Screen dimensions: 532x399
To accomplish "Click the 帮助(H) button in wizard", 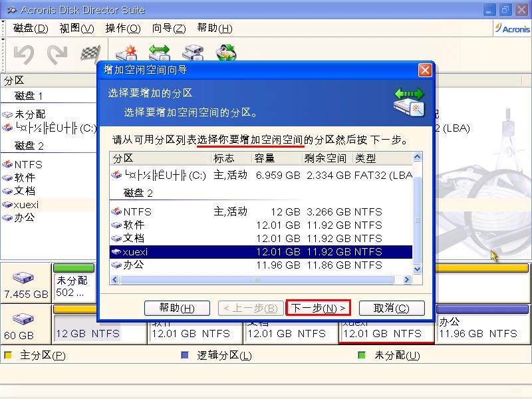I will click(x=177, y=308).
